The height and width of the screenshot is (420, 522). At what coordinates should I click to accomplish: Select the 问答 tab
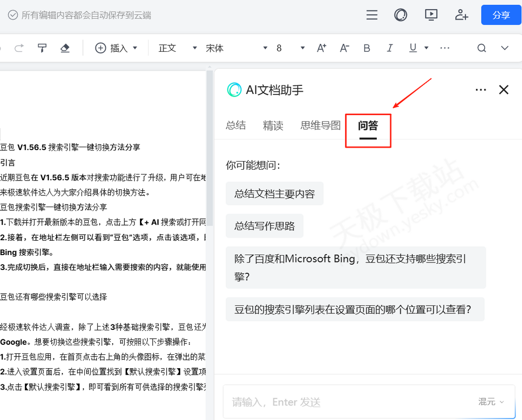(x=368, y=126)
